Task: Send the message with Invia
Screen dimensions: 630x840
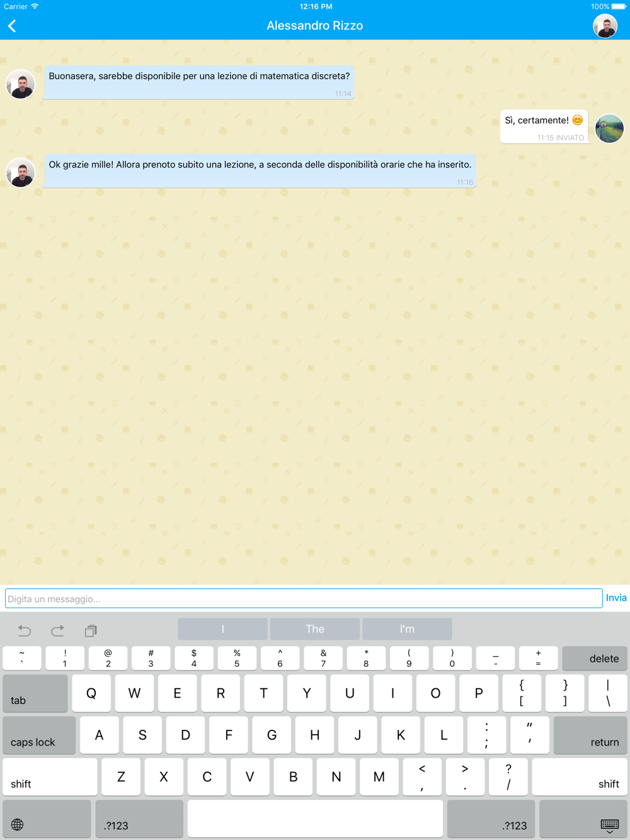Action: point(616,598)
